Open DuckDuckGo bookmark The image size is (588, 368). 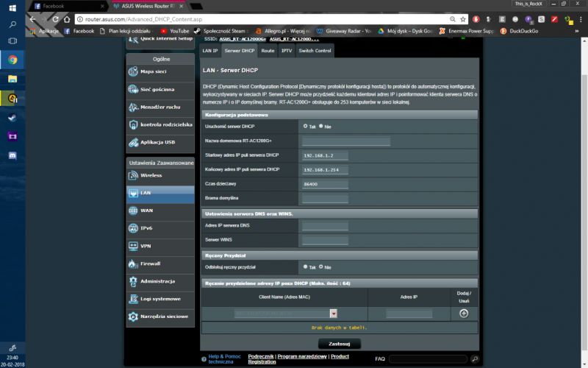(x=520, y=31)
